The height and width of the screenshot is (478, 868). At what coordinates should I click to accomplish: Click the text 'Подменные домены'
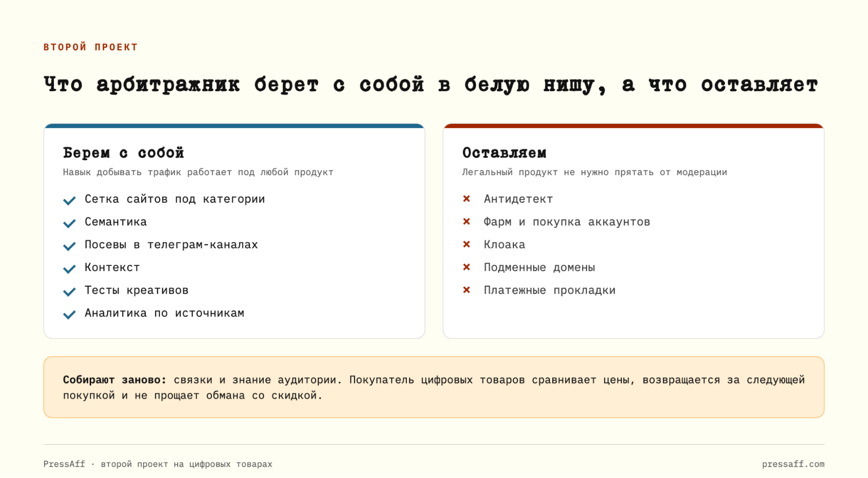(x=539, y=267)
